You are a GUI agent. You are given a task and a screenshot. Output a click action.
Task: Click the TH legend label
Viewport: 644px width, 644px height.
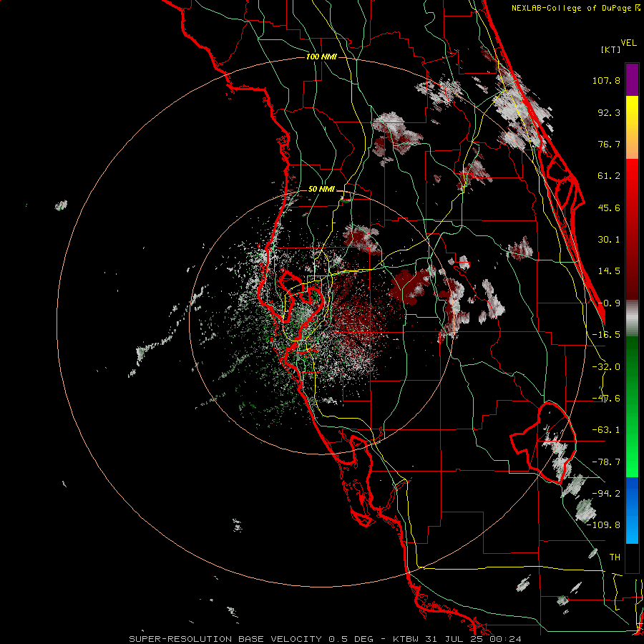tap(615, 557)
